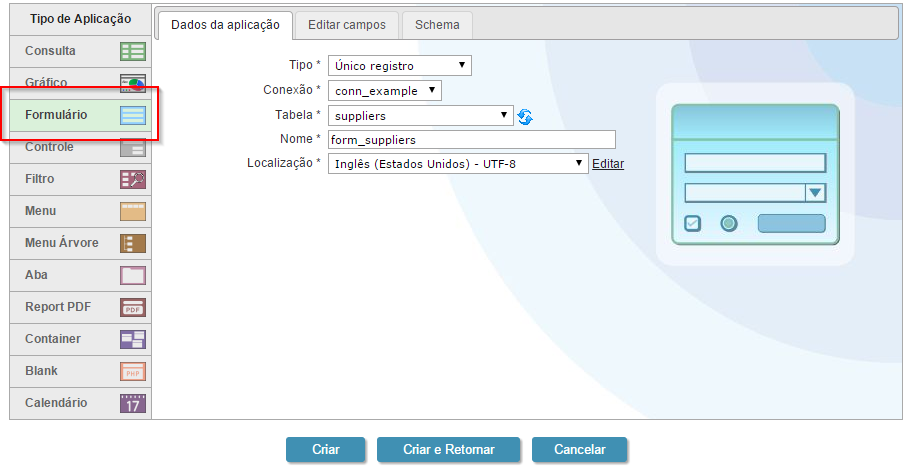Viewport: 915px width, 470px height.
Task: Select the Consulta application type icon
Action: click(132, 51)
